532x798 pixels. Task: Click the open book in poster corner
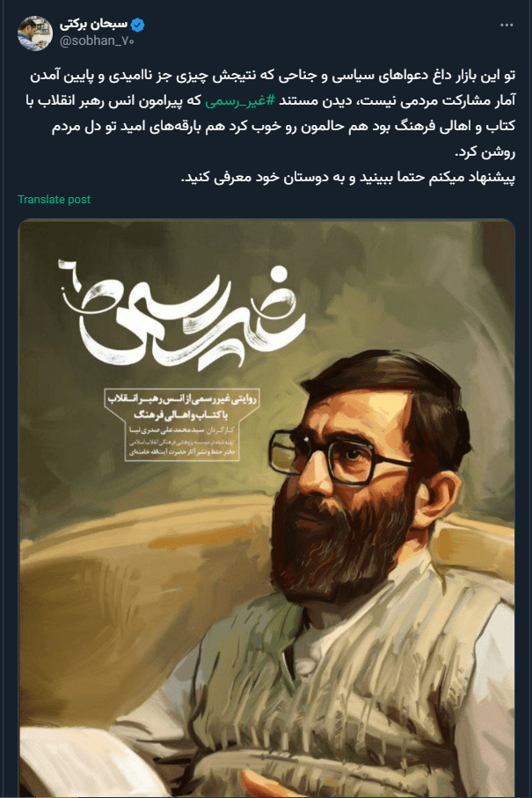tap(71, 762)
